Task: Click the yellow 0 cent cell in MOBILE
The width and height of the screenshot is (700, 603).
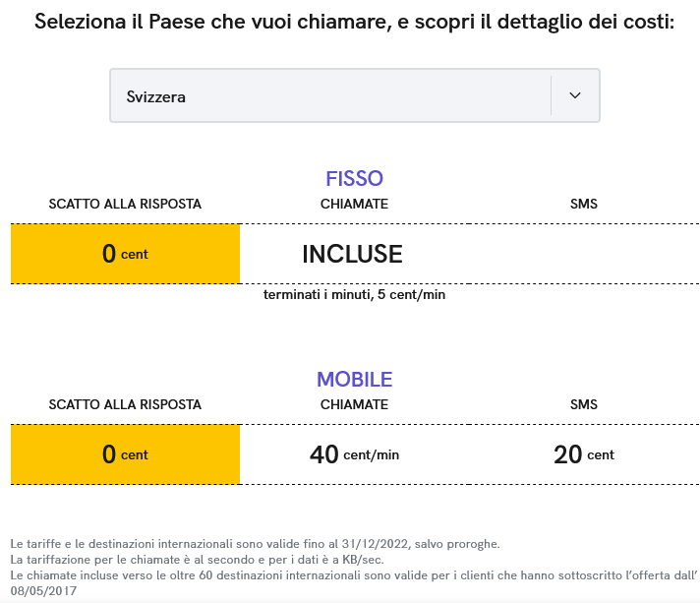Action: coord(125,454)
